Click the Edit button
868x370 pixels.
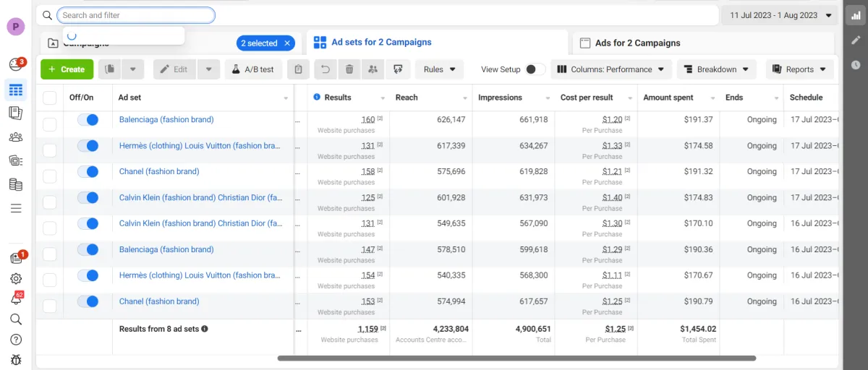[x=174, y=69]
